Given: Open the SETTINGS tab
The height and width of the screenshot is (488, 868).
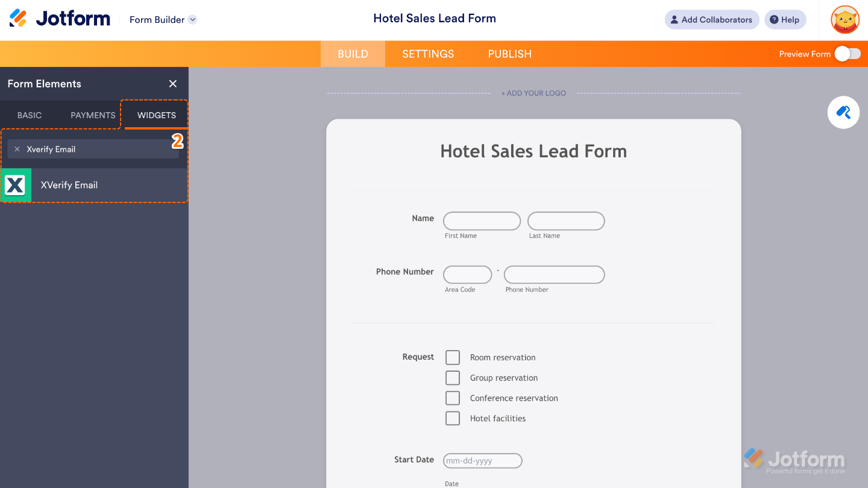Looking at the screenshot, I should coord(428,54).
